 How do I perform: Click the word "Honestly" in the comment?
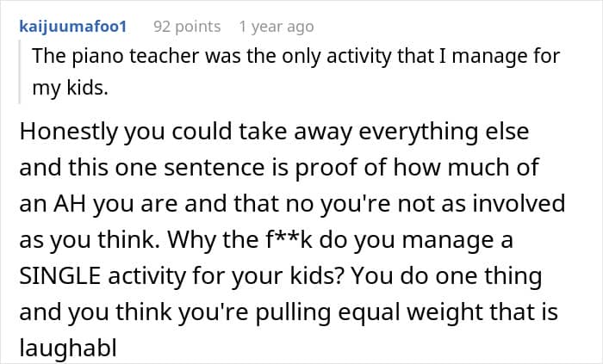click(72, 133)
